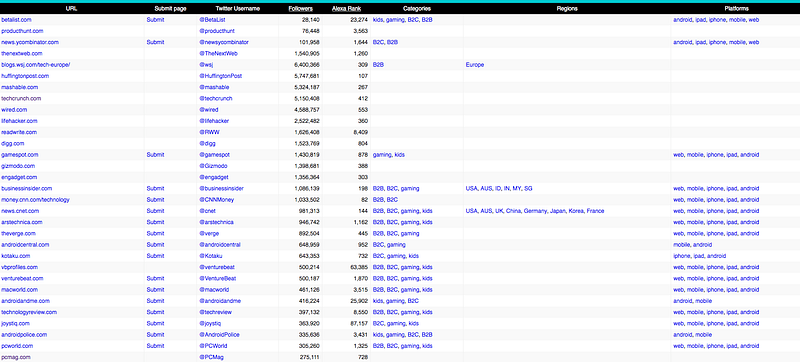
Task: Click Submit link for news.ycombinator.com
Action: coord(155,42)
